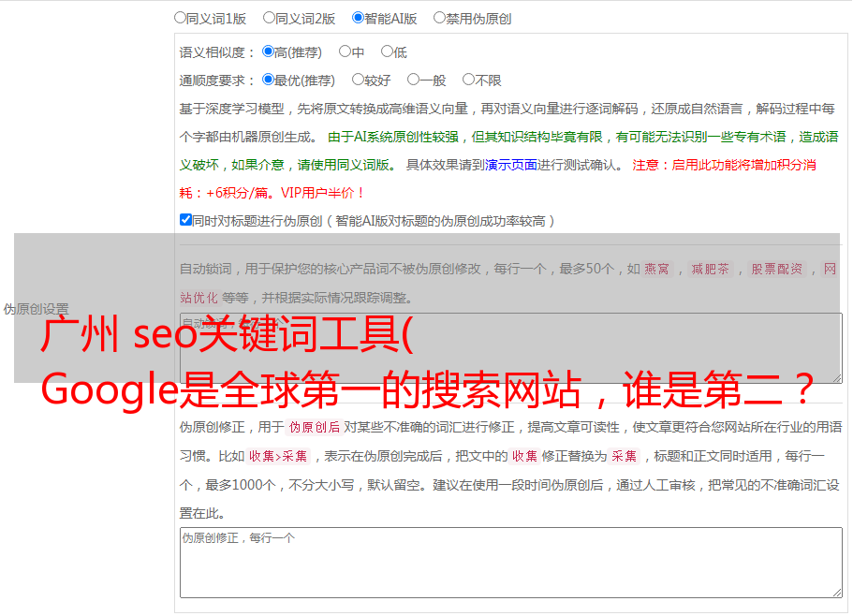Click the 伪原创后 highlighted word
The height and width of the screenshot is (616, 853).
tap(315, 427)
